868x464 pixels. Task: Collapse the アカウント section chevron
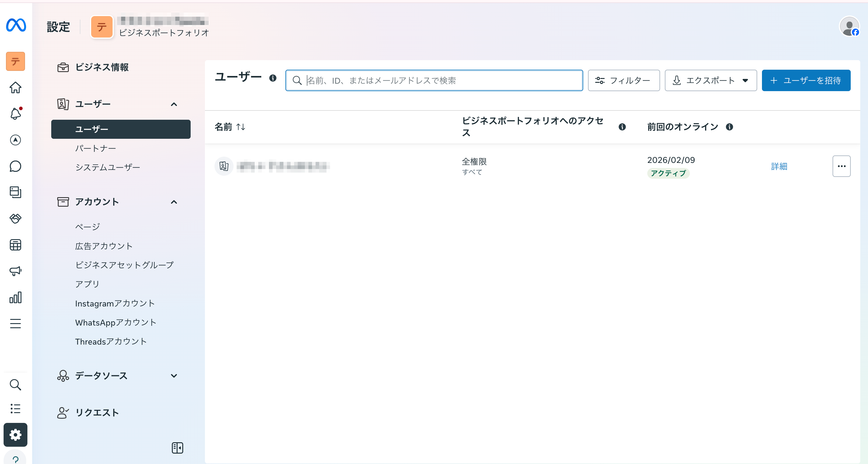pos(174,202)
